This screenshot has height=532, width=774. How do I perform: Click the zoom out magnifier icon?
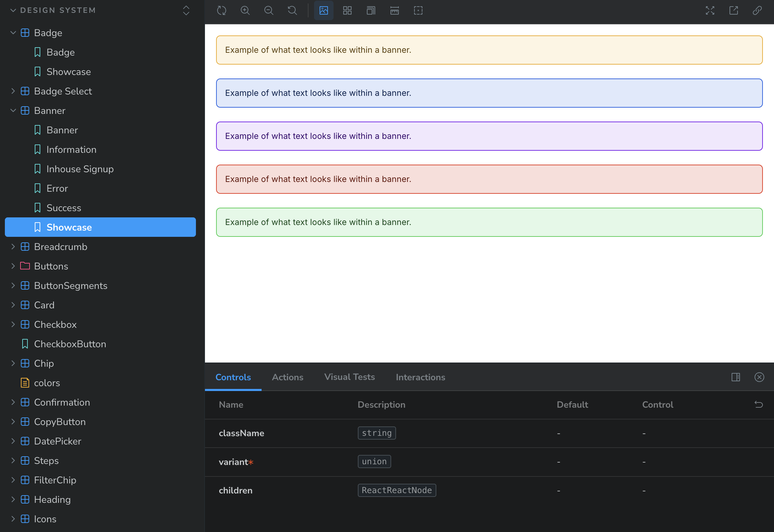pos(269,10)
